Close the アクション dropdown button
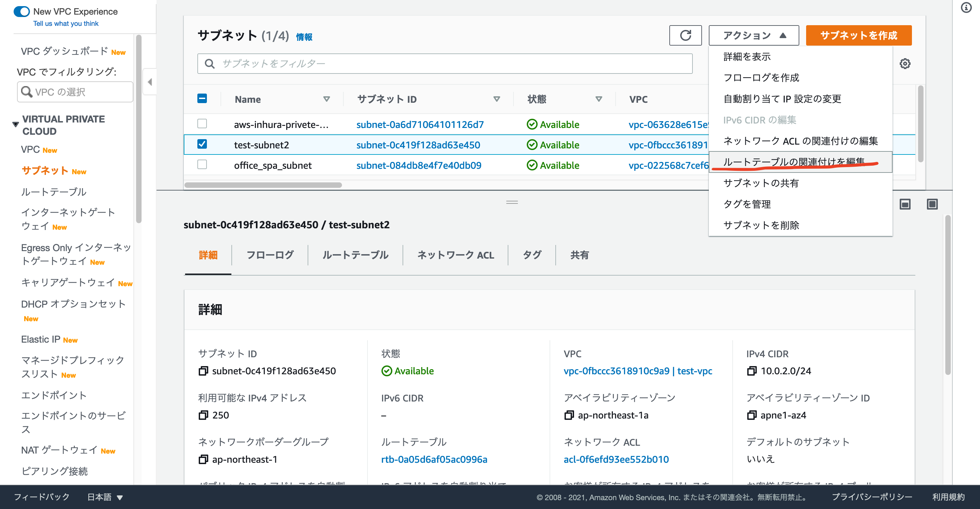This screenshot has height=509, width=980. [x=753, y=35]
